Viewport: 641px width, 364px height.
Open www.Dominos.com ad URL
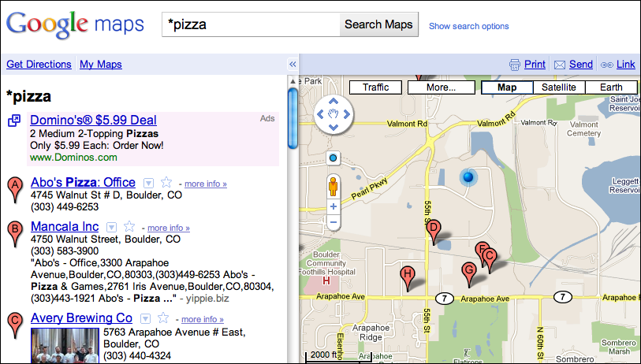coord(73,158)
